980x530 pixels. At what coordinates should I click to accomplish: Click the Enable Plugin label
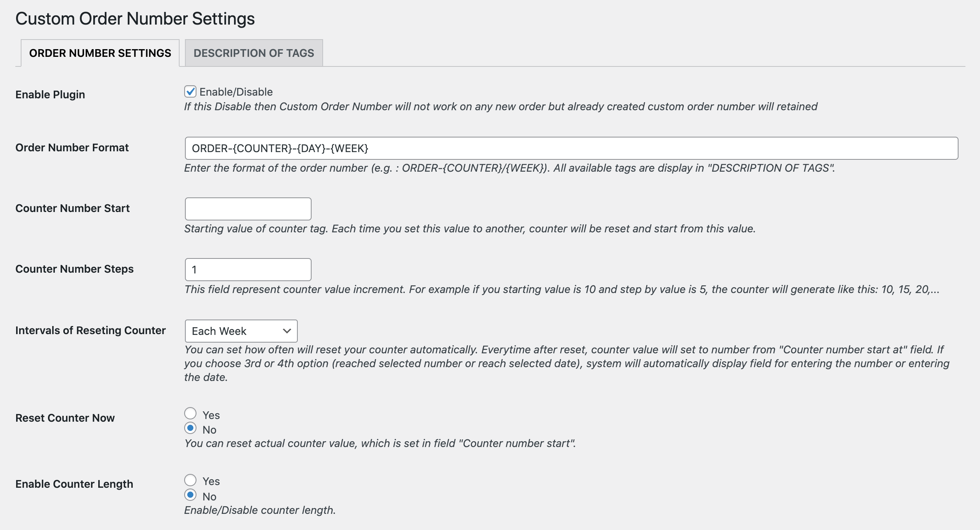click(50, 94)
